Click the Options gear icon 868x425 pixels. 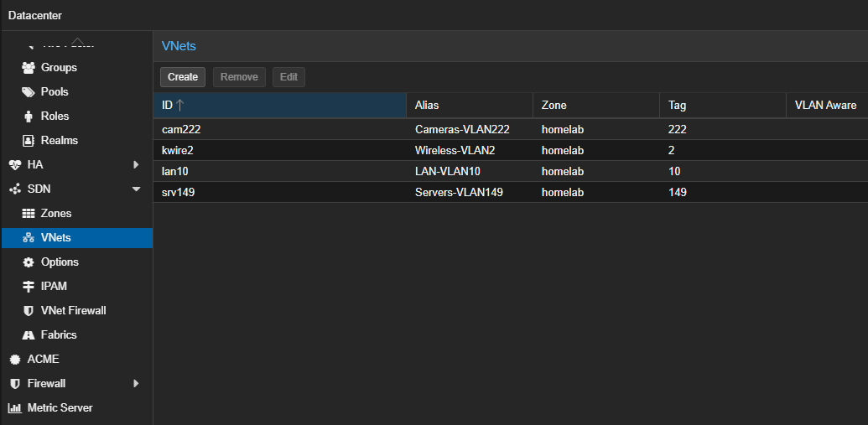[29, 262]
